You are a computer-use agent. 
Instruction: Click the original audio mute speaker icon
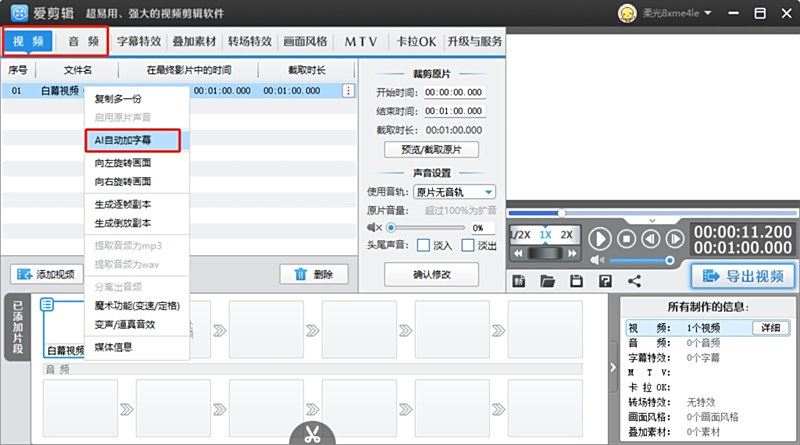coord(374,227)
